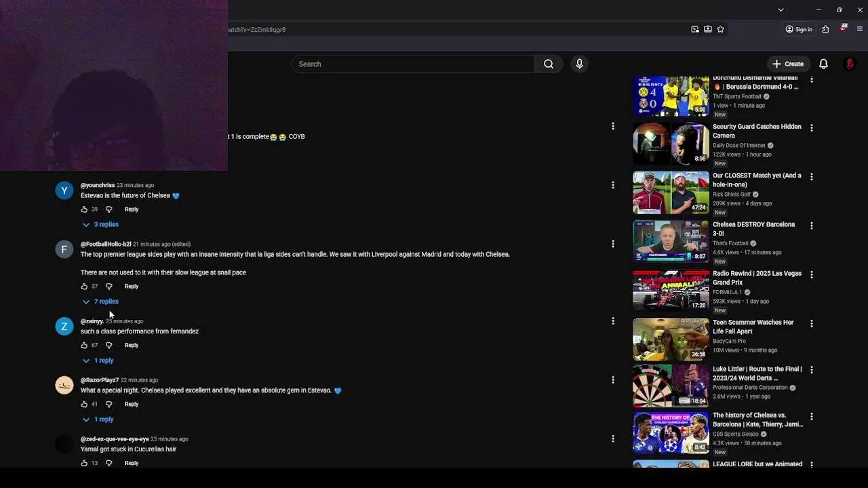The image size is (868, 488).
Task: Expand 1 reply under @zainyy.
Action: [x=98, y=361]
